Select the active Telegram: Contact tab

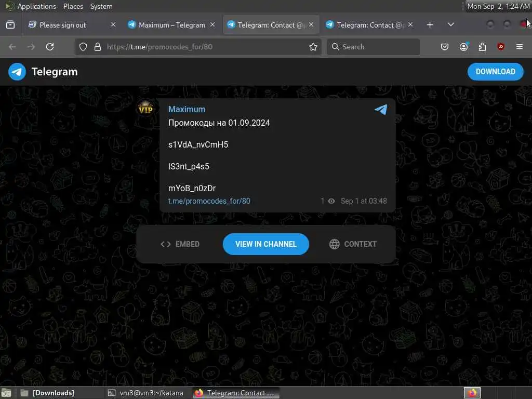pos(271,25)
